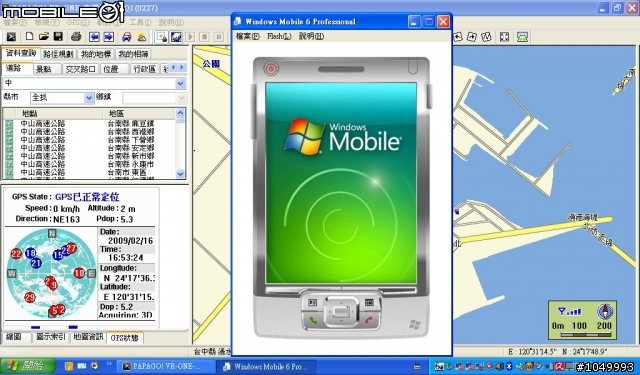The width and height of the screenshot is (640, 375).
Task: Open emulator Flash menu
Action: (279, 36)
